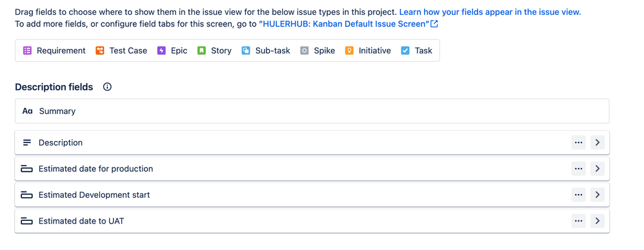The image size is (644, 250).
Task: Open HULERHUB Kanban Default Issue Screen link
Action: tap(348, 24)
